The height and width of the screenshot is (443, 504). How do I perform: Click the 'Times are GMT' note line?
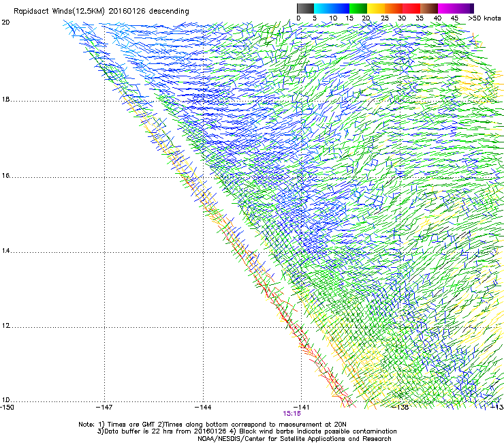tap(212, 425)
